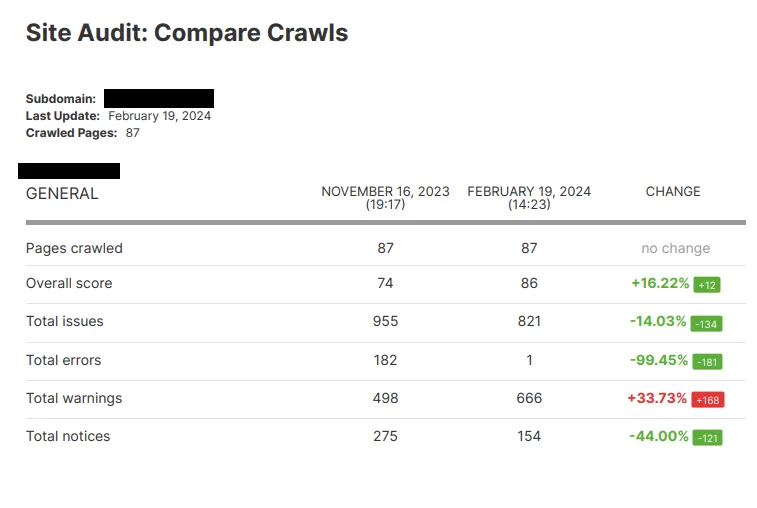
Task: Click the Site Audit: Compare Crawls title
Action: (x=187, y=33)
